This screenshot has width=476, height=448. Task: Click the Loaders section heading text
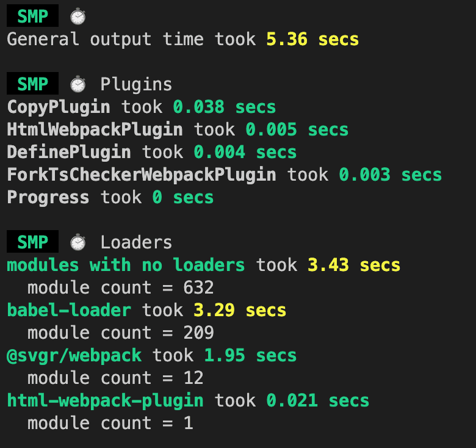point(136,242)
